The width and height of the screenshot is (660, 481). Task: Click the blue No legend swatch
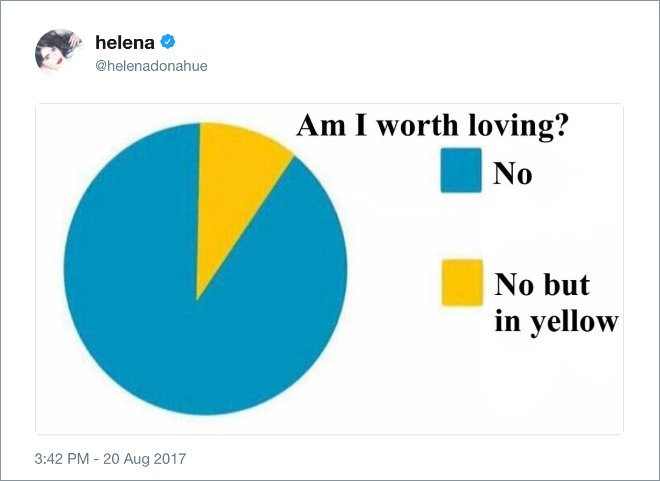click(x=461, y=170)
